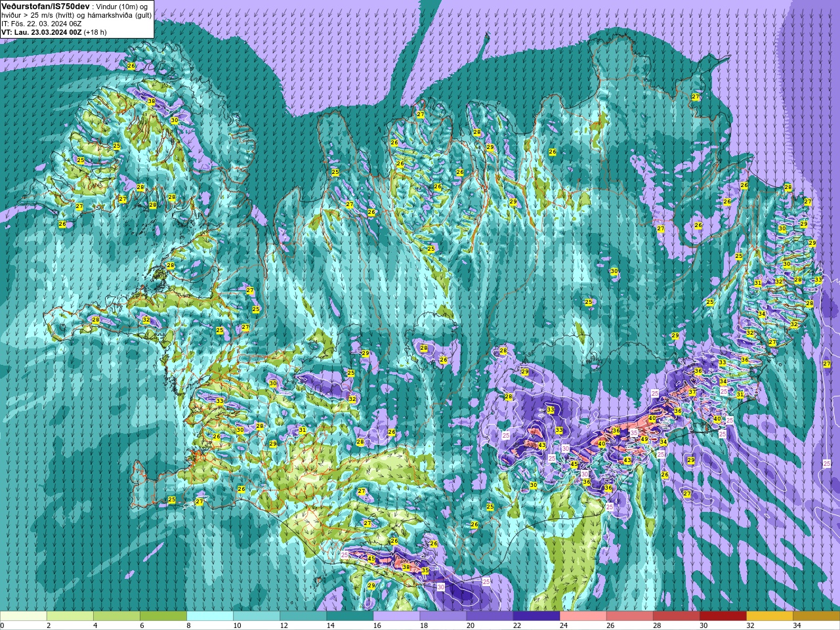Image resolution: width=840 pixels, height=630 pixels.
Task: Click the medium purple 18–20 m/s legend swatch
Action: pyautogui.click(x=443, y=616)
